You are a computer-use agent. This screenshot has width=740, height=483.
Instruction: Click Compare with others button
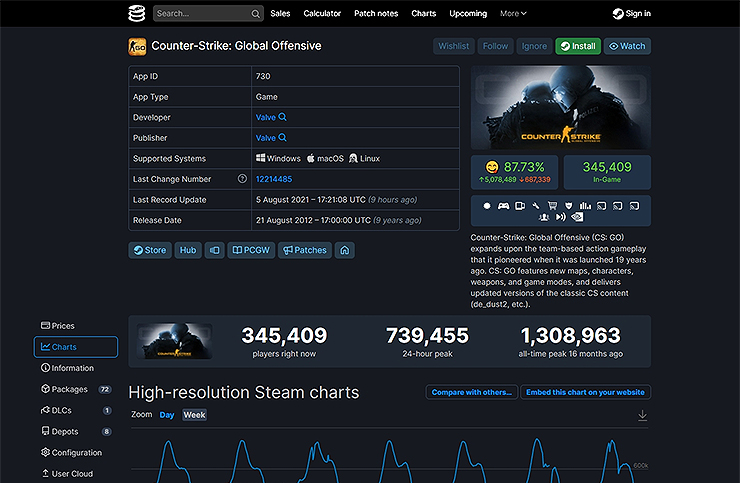pos(471,392)
